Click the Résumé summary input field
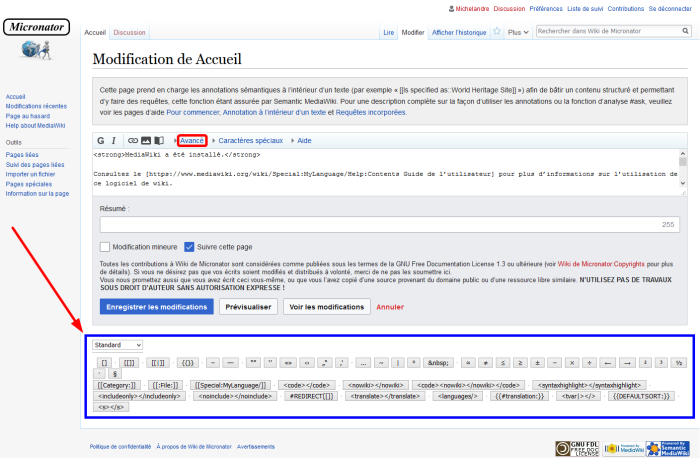 tap(390, 225)
